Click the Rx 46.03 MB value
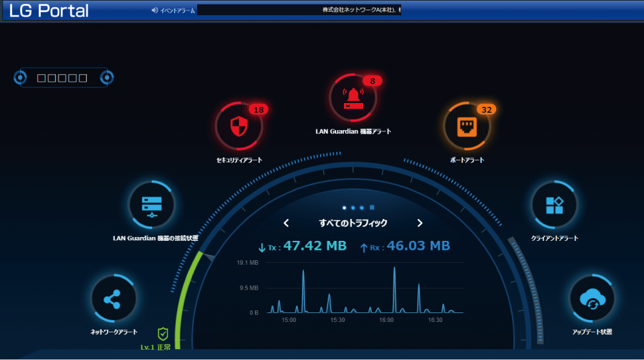The image size is (644, 360). [418, 245]
